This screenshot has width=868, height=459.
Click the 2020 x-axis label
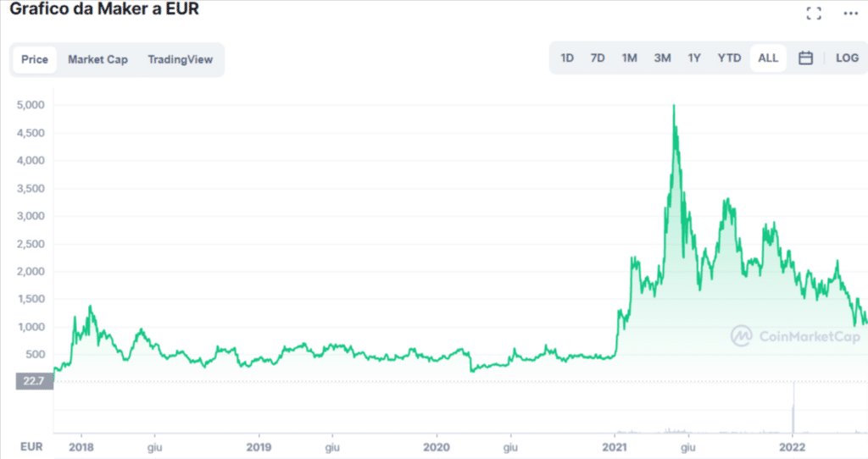pos(437,447)
